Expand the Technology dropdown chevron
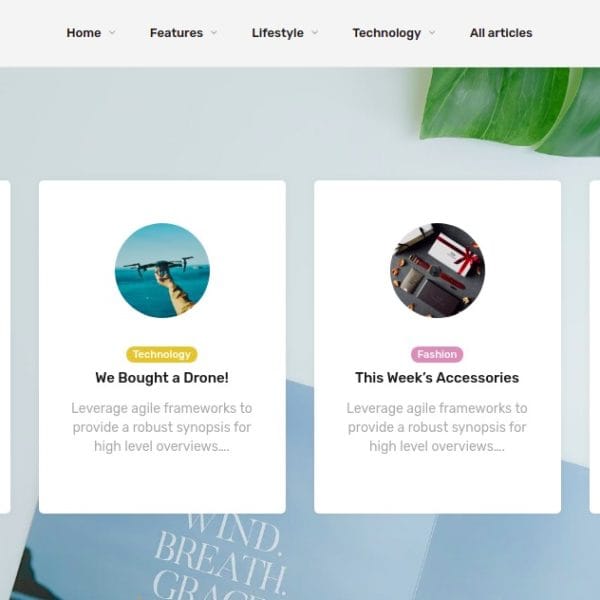This screenshot has height=600, width=600. 432,33
